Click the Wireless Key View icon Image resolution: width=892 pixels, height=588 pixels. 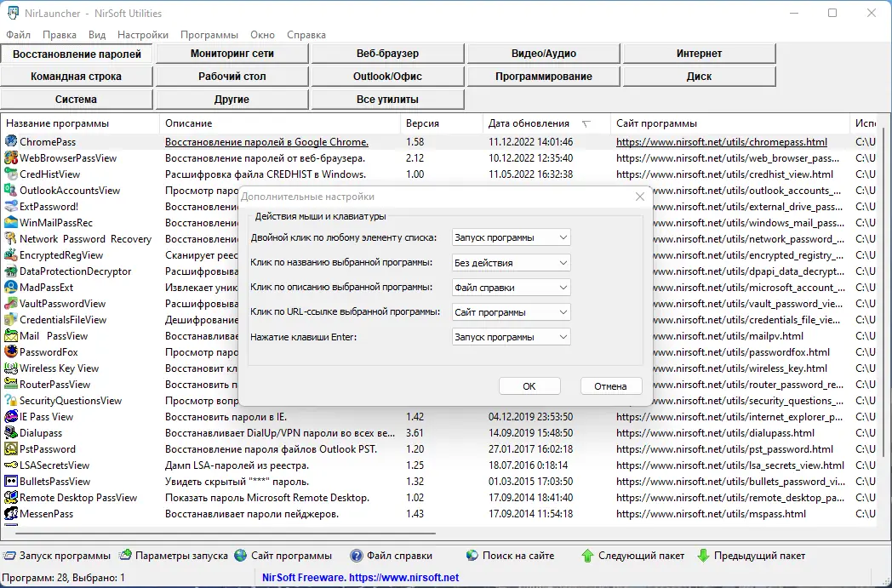tap(11, 368)
